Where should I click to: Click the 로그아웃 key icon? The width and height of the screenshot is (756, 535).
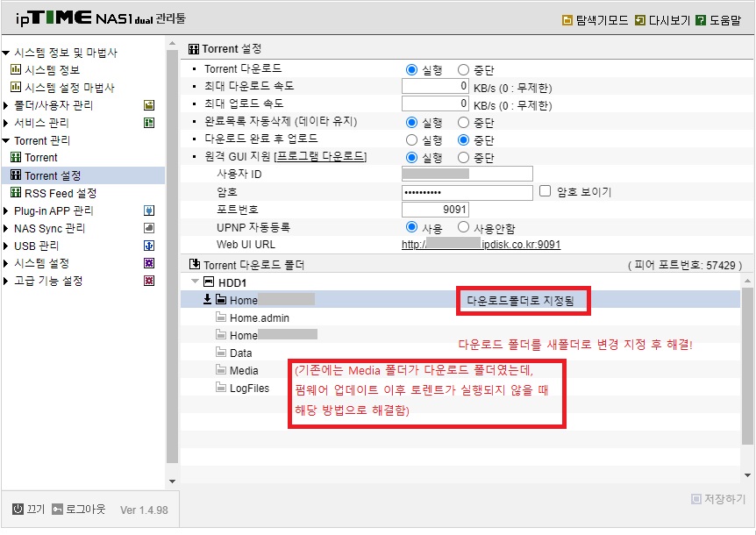pos(57,509)
